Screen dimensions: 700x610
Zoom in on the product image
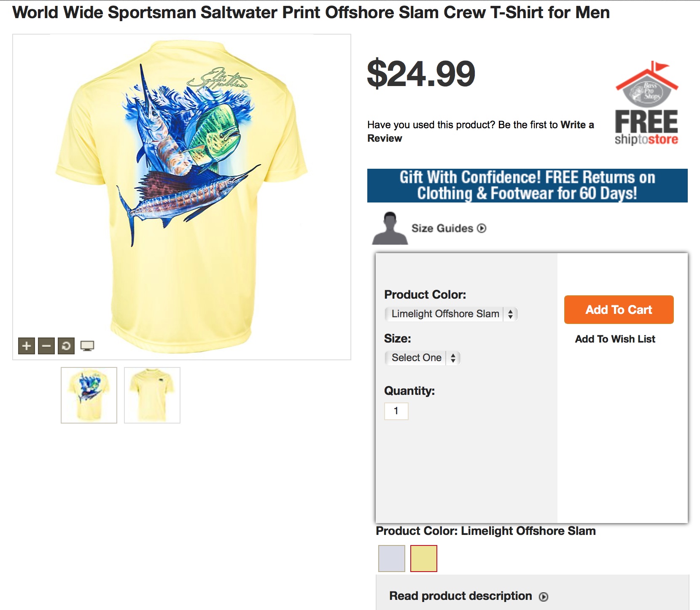27,346
